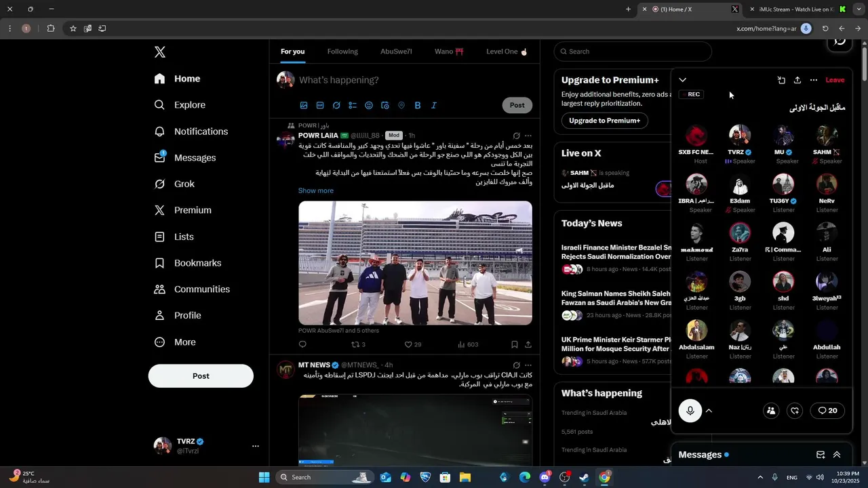This screenshot has width=868, height=488.
Task: Open more options on MT NEWS post
Action: (x=528, y=365)
